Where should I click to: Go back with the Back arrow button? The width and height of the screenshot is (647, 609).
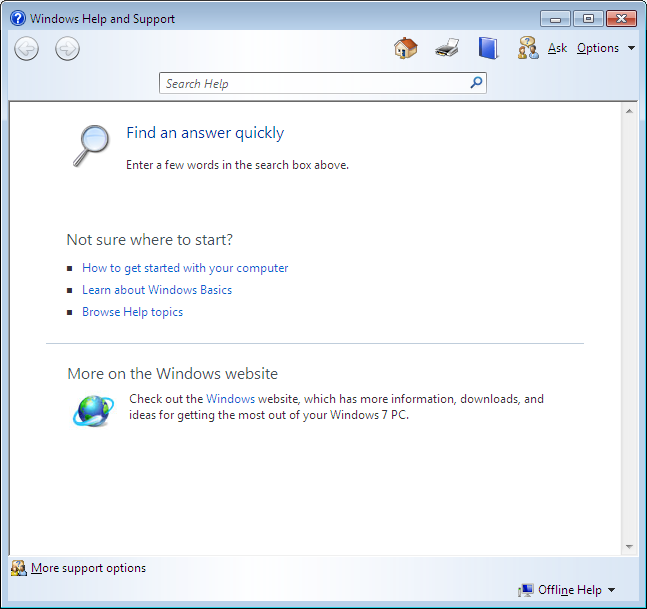pyautogui.click(x=26, y=49)
